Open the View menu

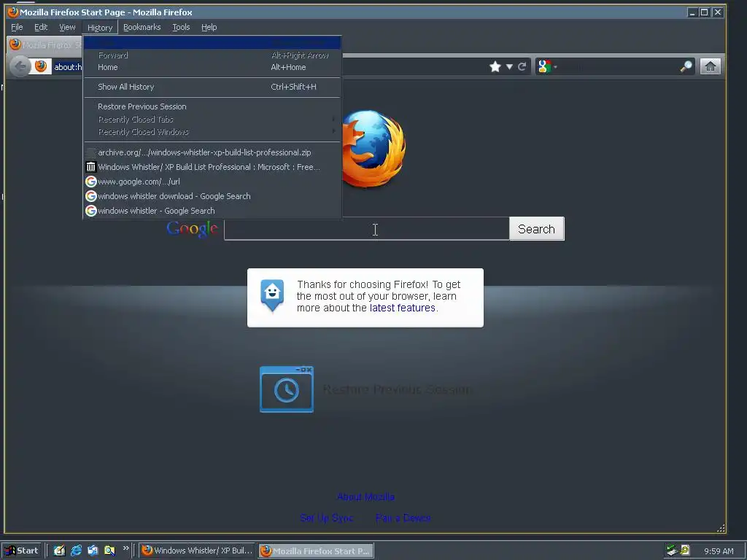[x=67, y=27]
